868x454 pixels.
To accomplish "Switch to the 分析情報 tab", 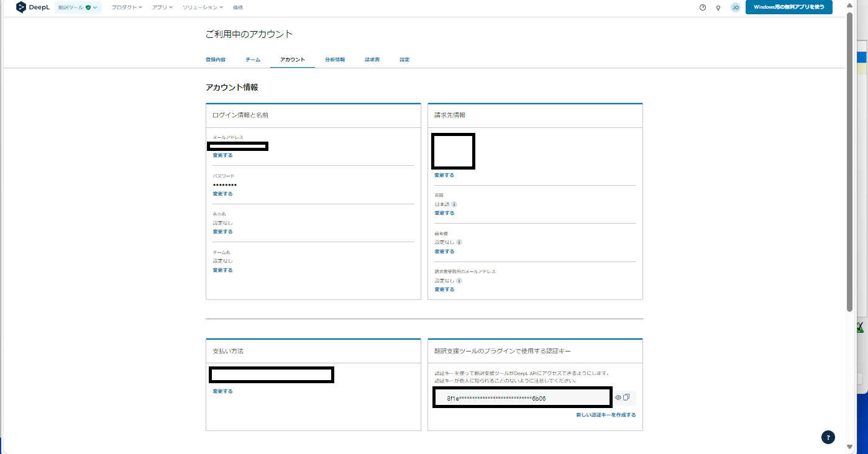I will point(335,60).
